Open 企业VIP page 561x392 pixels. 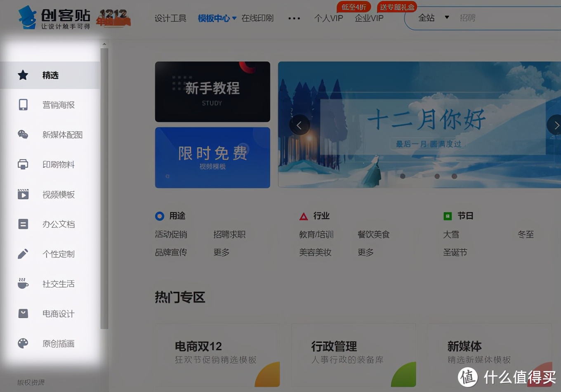(369, 18)
